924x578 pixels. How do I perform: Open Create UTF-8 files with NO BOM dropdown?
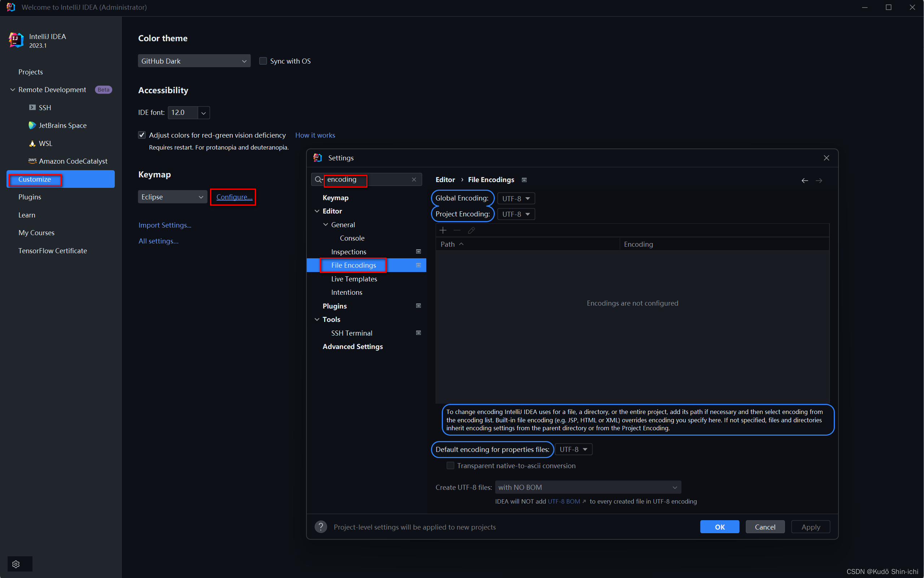pos(588,487)
